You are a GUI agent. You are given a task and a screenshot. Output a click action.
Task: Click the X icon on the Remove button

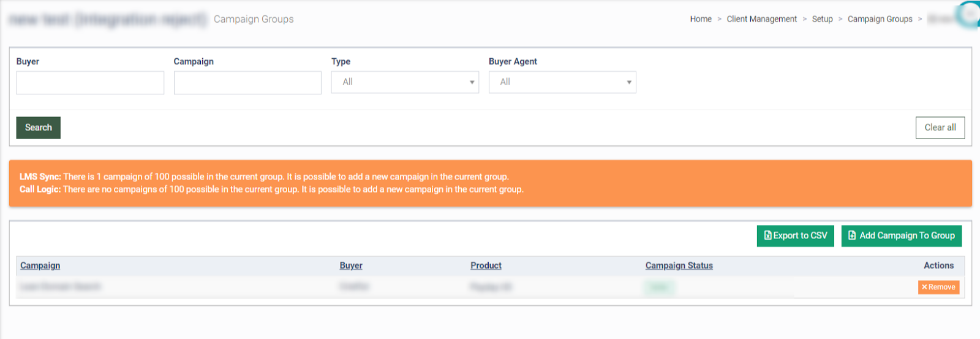click(924, 287)
